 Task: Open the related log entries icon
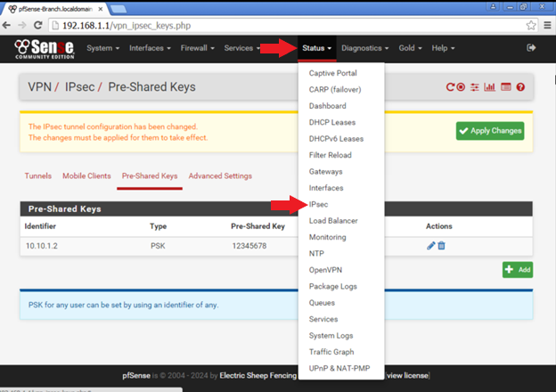point(506,86)
